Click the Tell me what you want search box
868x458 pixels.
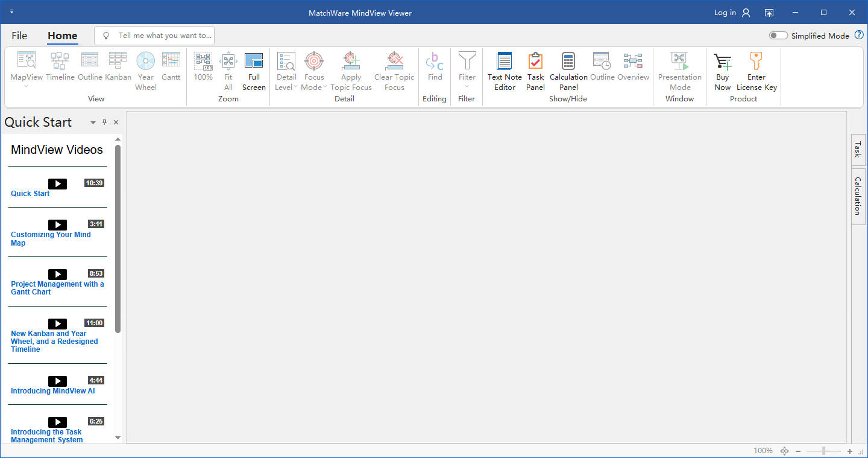click(x=154, y=36)
